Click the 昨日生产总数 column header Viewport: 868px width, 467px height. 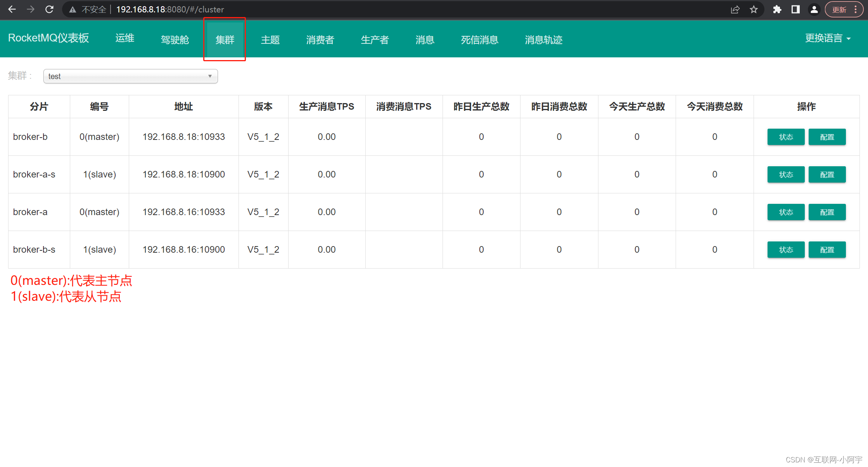pyautogui.click(x=481, y=107)
